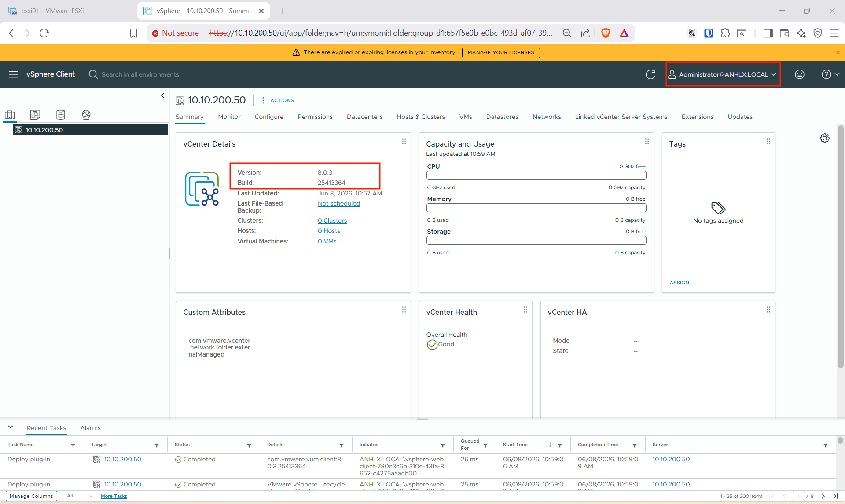The width and height of the screenshot is (845, 504).
Task: Click the vCenter Health card drag handle
Action: click(525, 309)
